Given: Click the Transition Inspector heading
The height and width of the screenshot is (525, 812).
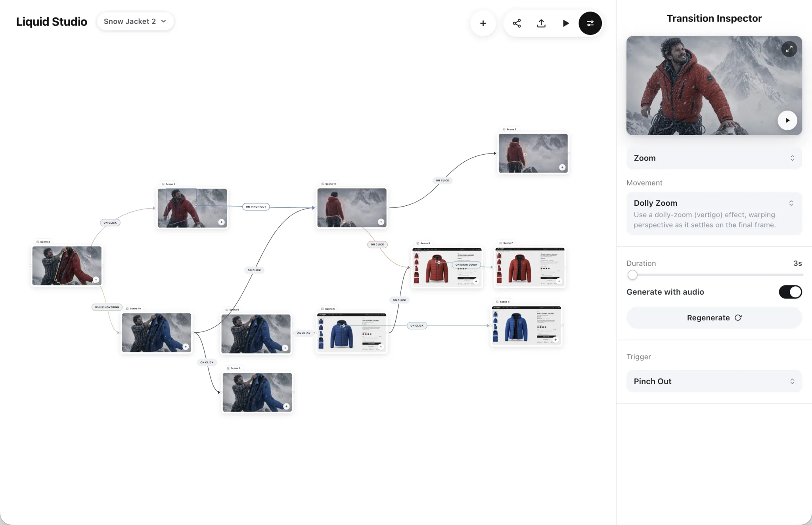Looking at the screenshot, I should [714, 18].
